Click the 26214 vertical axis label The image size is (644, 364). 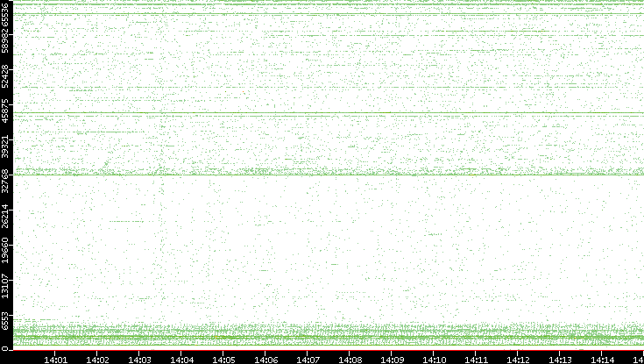coord(6,217)
